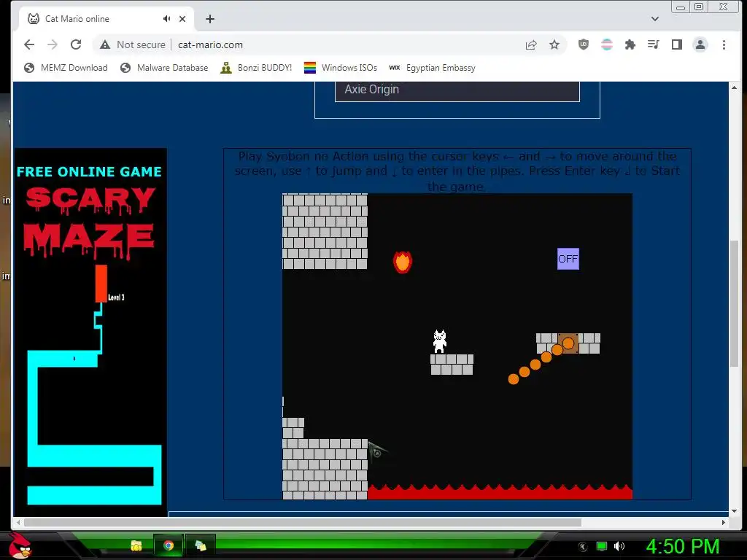Screen dimensions: 747x560
Task: Open the third taskbar program icon
Action: click(x=201, y=545)
